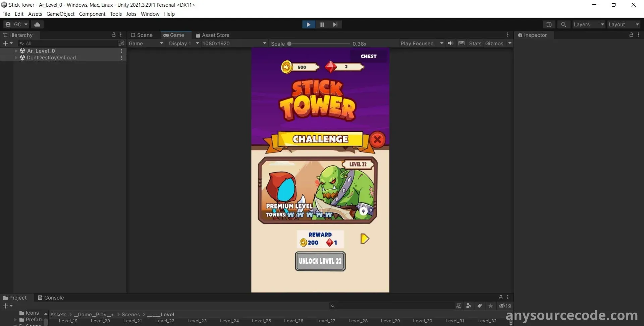Click the Game view Scale slider
644x326 pixels.
(319, 44)
